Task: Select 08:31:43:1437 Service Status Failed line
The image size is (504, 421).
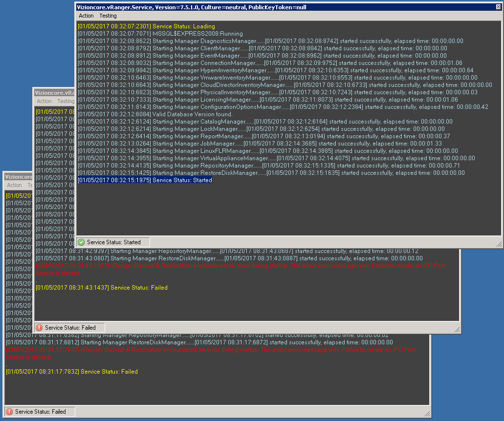Action: click(102, 288)
